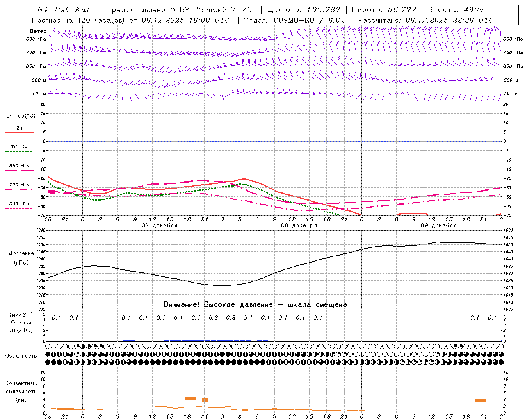
Task: Click the "Осадки" precipitation label
Action: 21,322
